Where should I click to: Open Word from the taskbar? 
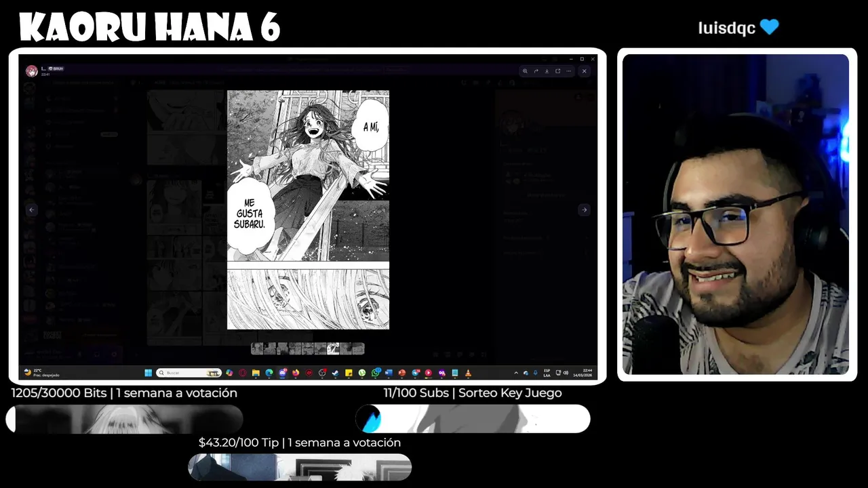pyautogui.click(x=389, y=373)
